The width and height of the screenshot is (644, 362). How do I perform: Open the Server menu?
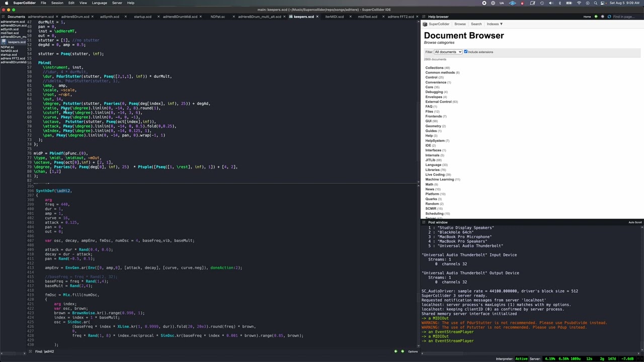(x=117, y=3)
